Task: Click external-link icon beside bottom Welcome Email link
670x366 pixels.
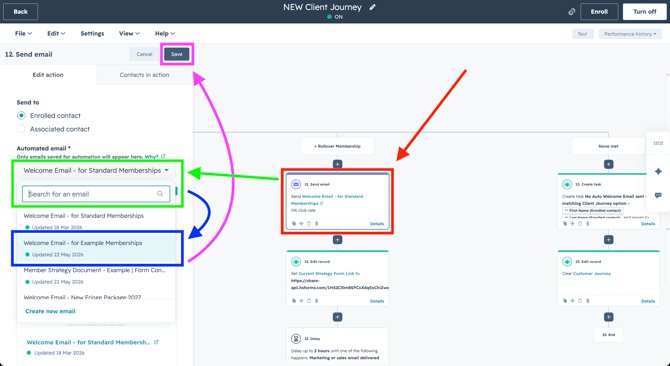Action: tap(156, 342)
